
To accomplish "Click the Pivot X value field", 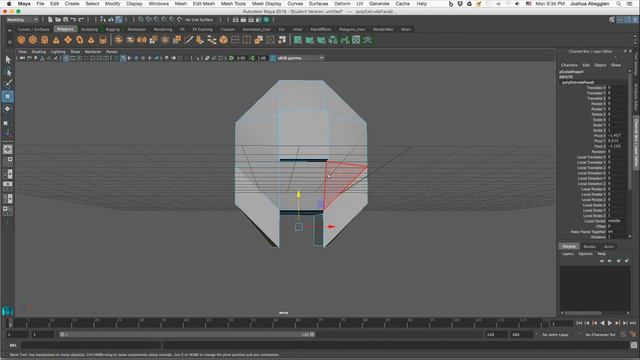I will pyautogui.click(x=617, y=136).
